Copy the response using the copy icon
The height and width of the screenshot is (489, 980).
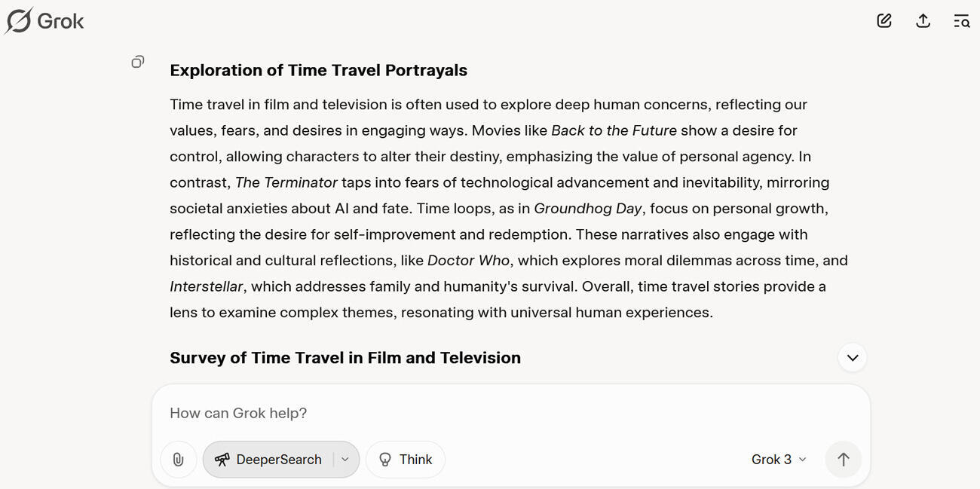coord(137,62)
